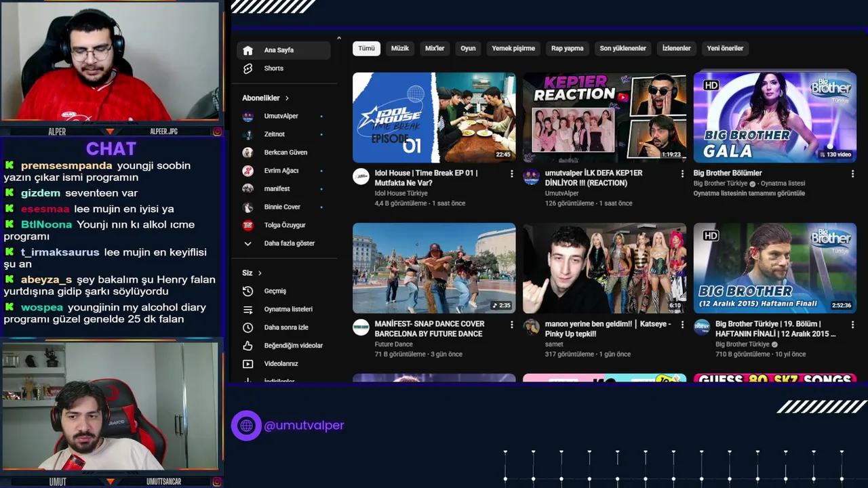Open more options for Katseye Pinky Up video
Viewport: 868px width, 488px height.
pyautogui.click(x=682, y=325)
